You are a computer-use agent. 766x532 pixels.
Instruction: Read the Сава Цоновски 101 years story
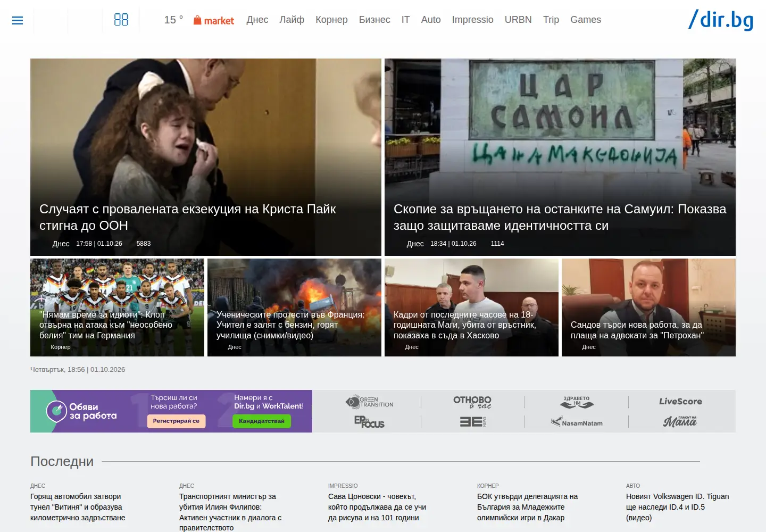click(x=377, y=507)
